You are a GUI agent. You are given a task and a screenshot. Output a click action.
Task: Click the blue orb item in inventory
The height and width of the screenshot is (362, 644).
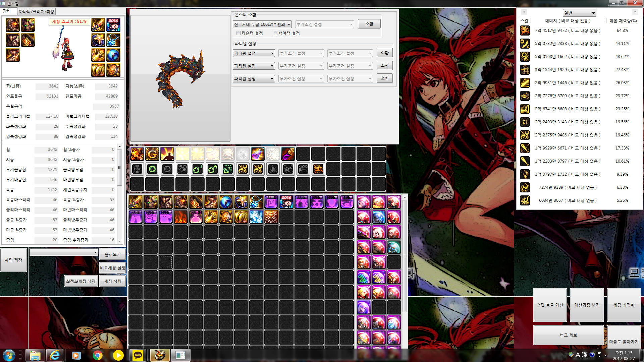[226, 202]
